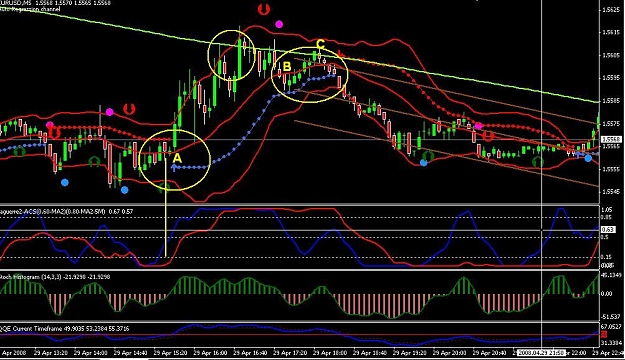Click time axis label 29 Apr 13:20
This screenshot has width=625, height=360.
pyautogui.click(x=51, y=353)
